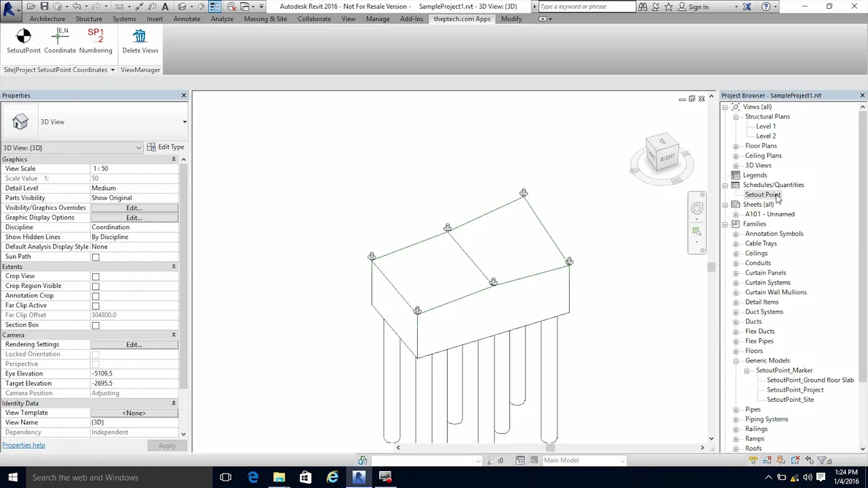Viewport: 868px width, 488px height.
Task: Open Windows Task View
Action: coord(226,477)
